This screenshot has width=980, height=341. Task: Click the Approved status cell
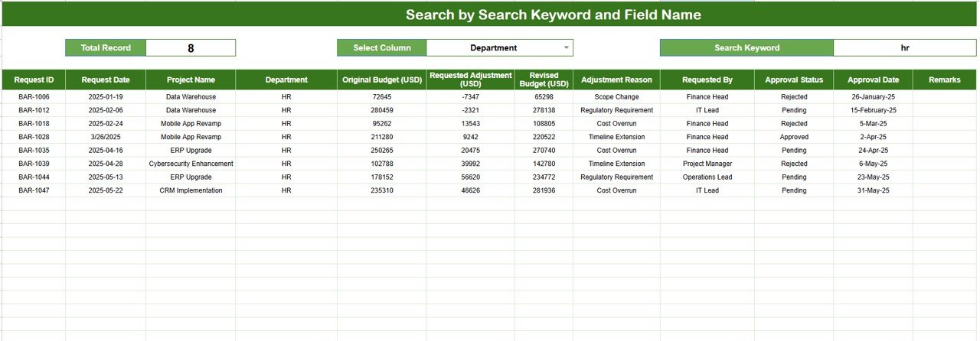[794, 137]
